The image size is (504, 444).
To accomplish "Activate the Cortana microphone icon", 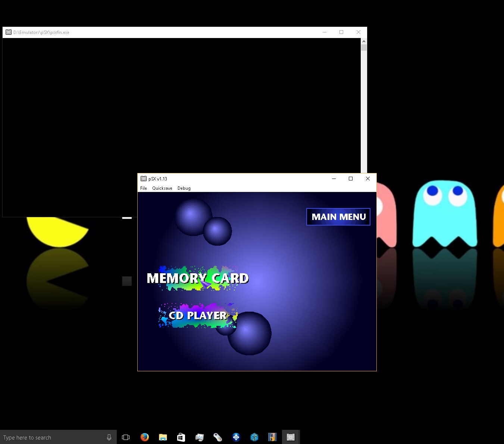I will pos(109,437).
